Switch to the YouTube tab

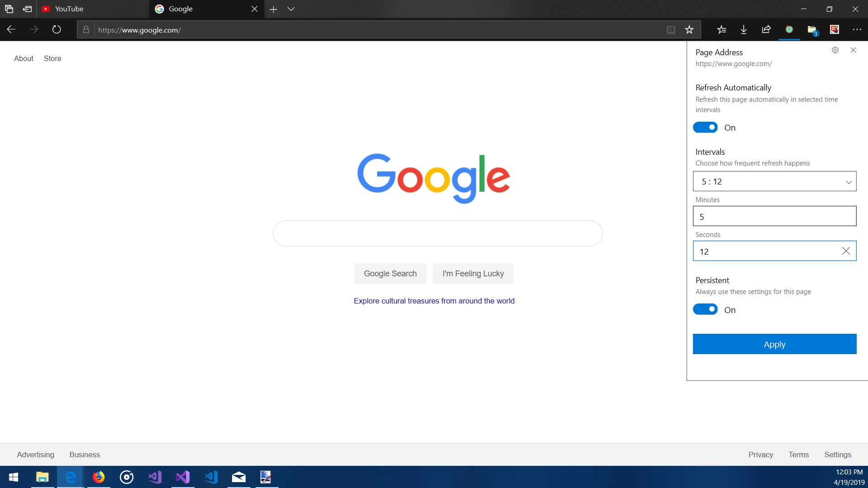pos(93,9)
